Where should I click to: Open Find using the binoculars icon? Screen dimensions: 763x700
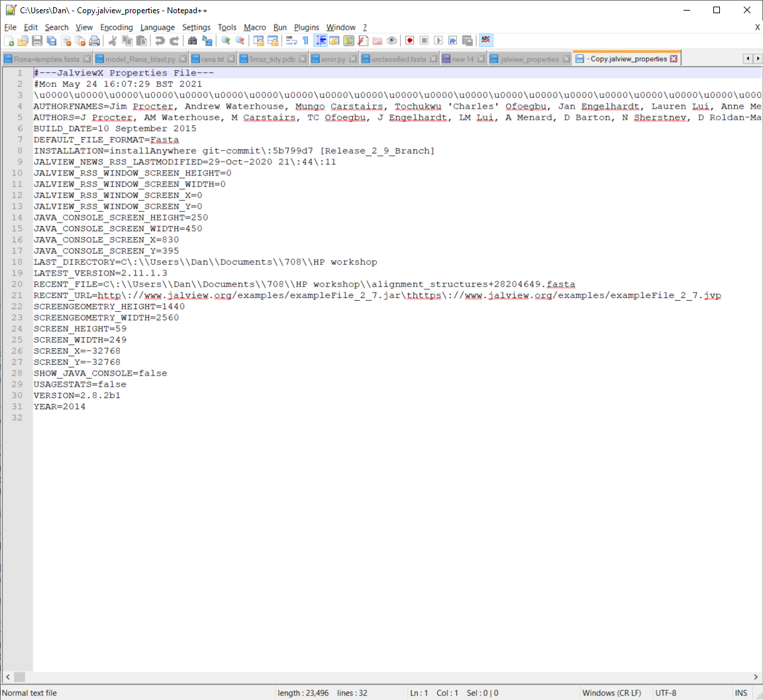click(x=193, y=41)
